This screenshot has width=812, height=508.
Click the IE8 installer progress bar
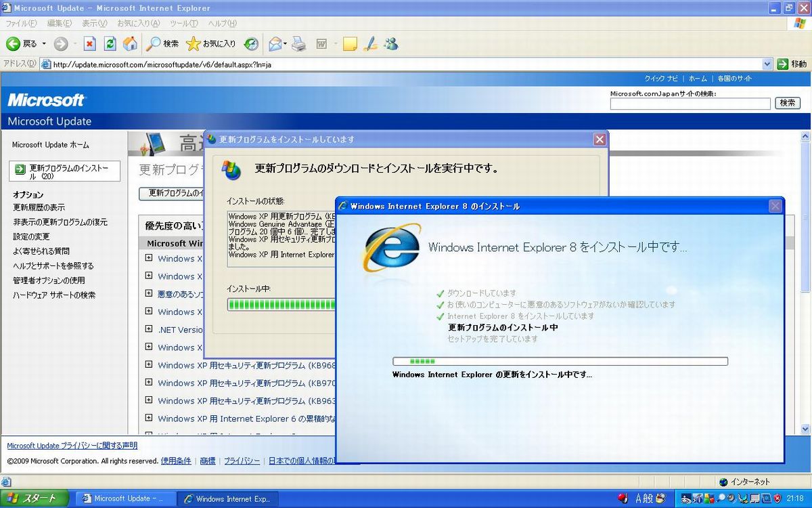[x=560, y=362]
